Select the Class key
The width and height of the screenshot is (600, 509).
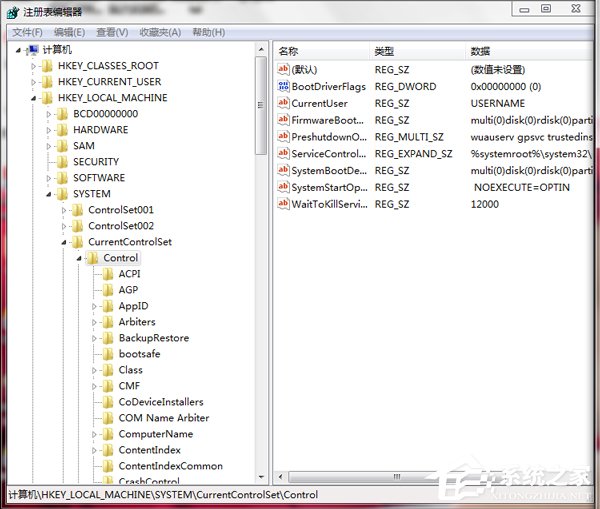point(130,370)
